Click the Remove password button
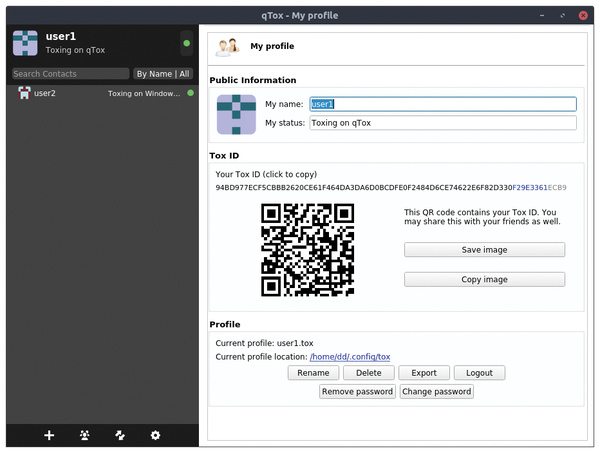 pos(357,391)
